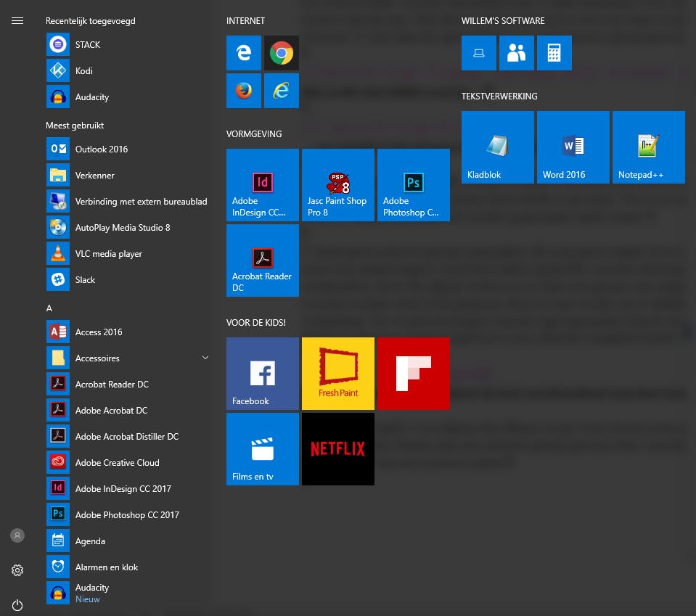Start Word 2016 from Tekstverwerking
Viewport: 696px width, 616px height.
click(573, 147)
